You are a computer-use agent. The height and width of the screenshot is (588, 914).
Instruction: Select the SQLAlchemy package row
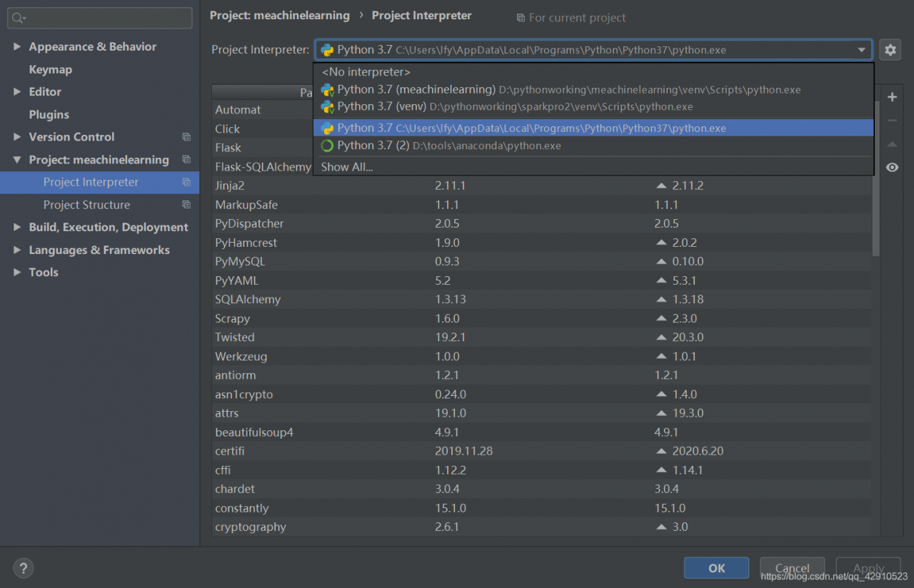click(x=543, y=300)
